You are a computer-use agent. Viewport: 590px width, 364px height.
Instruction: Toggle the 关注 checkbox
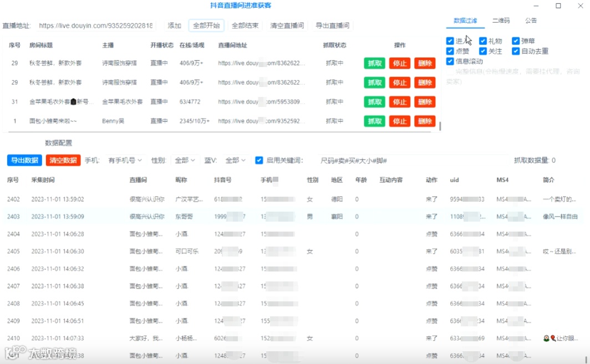(483, 51)
